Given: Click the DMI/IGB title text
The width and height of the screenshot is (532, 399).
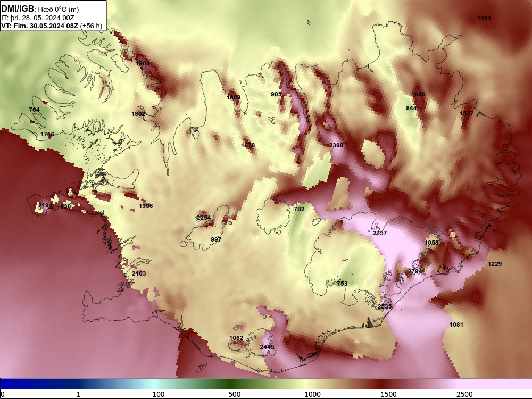Looking at the screenshot, I should point(18,9).
